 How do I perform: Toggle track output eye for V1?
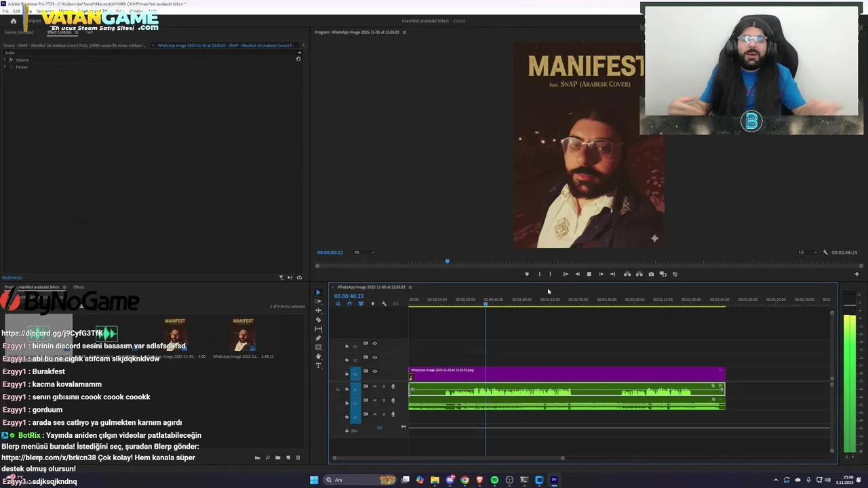374,371
